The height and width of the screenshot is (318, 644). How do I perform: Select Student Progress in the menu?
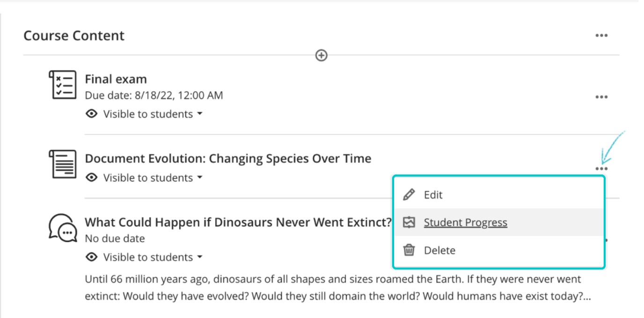tap(465, 223)
